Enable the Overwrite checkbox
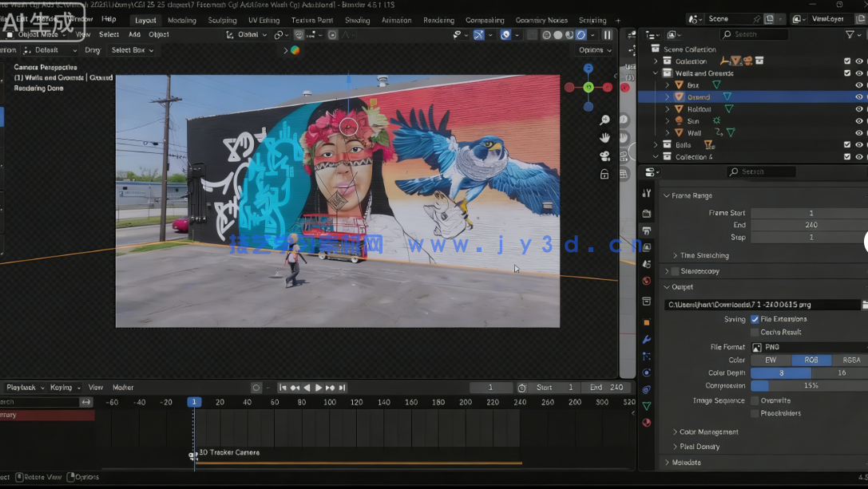The height and width of the screenshot is (489, 868). click(755, 400)
